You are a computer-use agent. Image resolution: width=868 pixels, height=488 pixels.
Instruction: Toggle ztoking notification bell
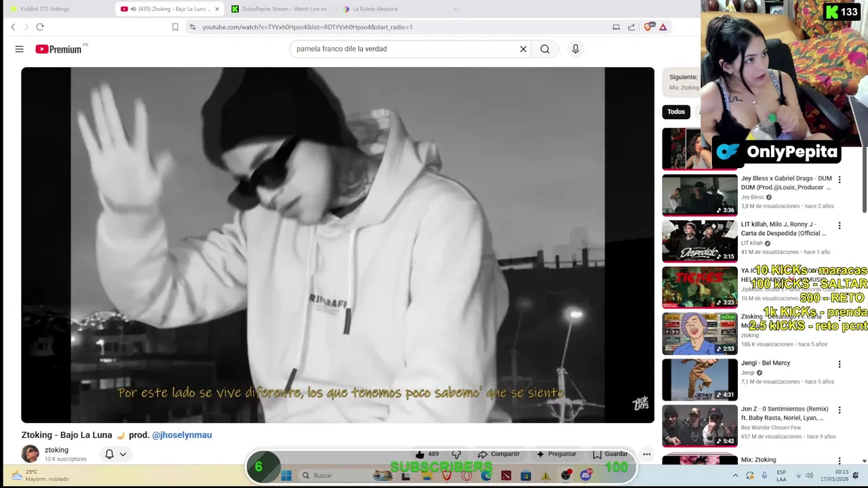(x=109, y=454)
